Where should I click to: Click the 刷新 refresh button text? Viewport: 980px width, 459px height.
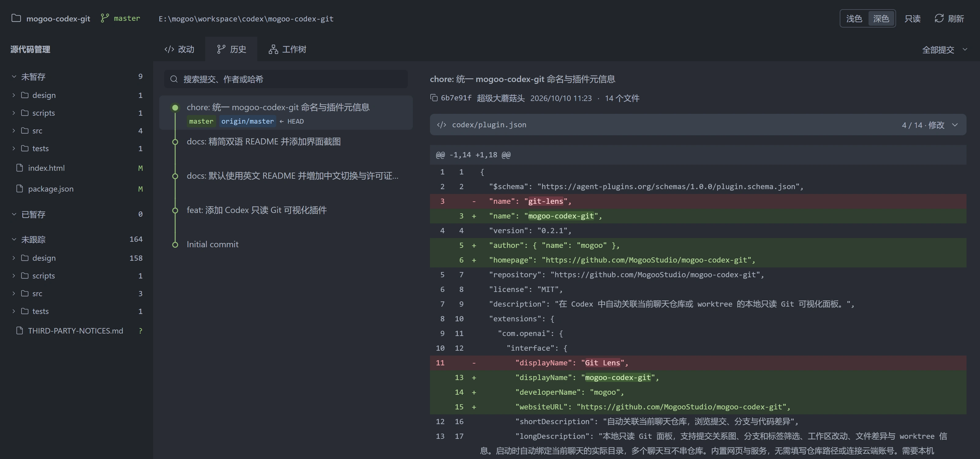pos(956,19)
